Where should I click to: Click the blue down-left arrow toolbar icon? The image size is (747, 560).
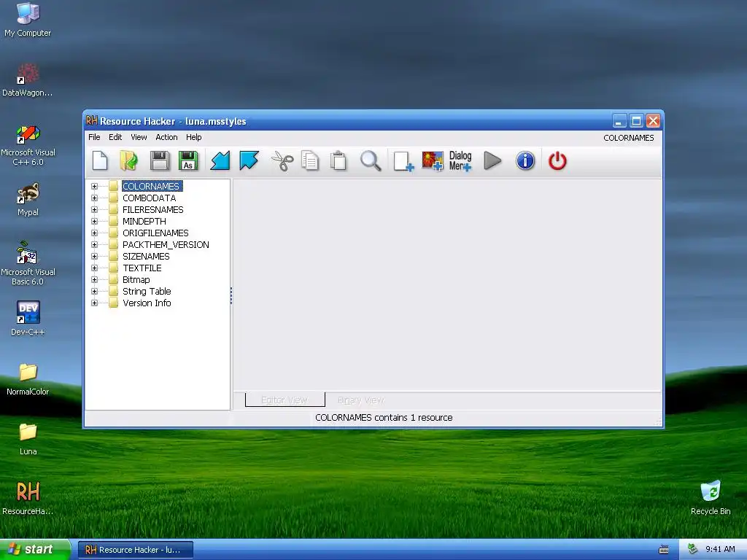pyautogui.click(x=220, y=160)
